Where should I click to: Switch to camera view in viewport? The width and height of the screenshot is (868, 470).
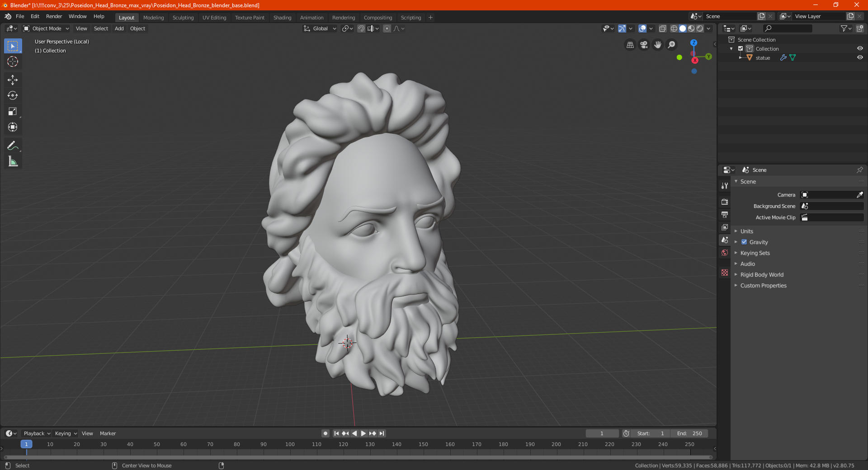coord(644,45)
